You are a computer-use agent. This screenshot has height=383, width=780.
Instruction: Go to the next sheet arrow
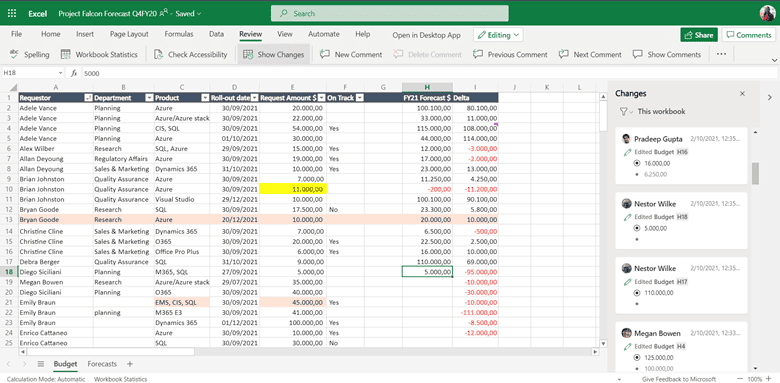tap(24, 364)
